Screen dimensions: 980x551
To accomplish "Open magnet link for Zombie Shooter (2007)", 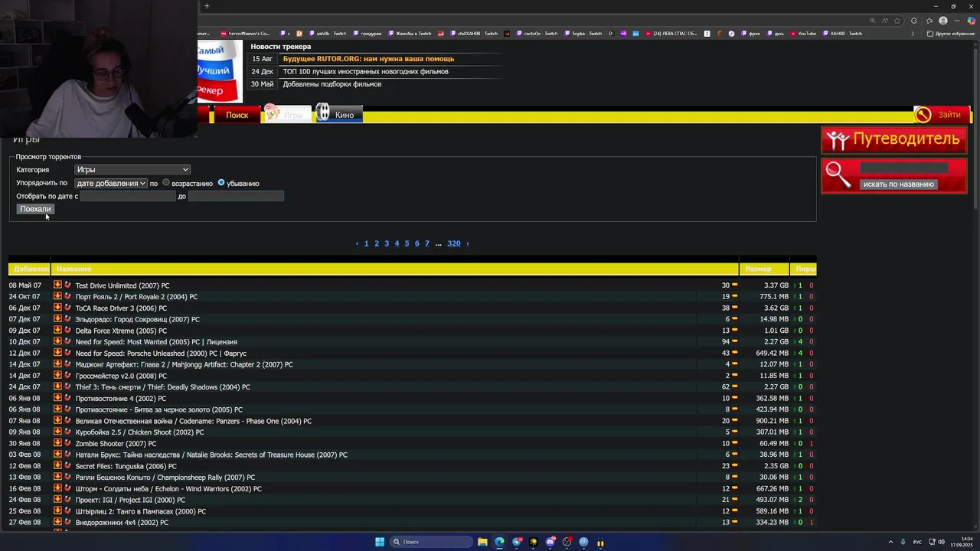I will [x=67, y=443].
